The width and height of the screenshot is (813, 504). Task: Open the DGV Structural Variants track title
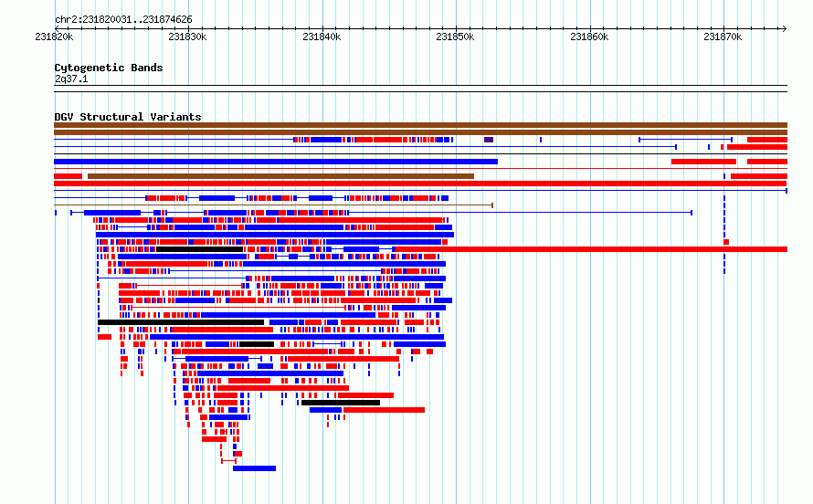click(x=128, y=117)
